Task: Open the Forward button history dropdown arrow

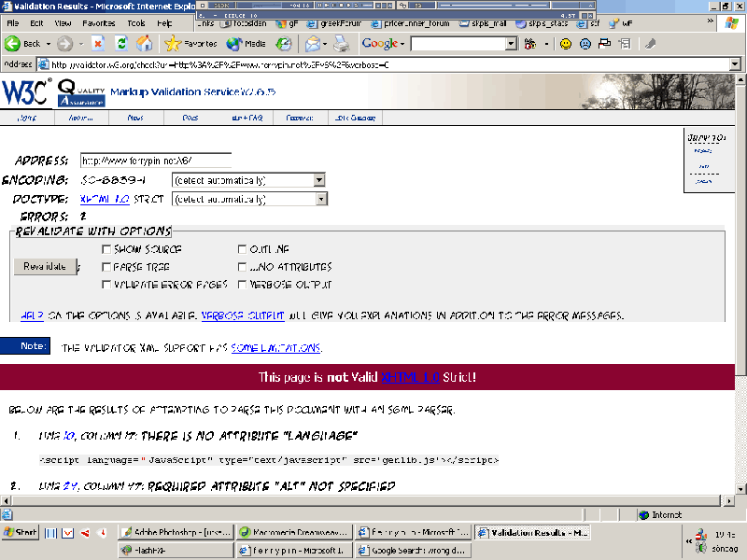Action: pos(81,44)
